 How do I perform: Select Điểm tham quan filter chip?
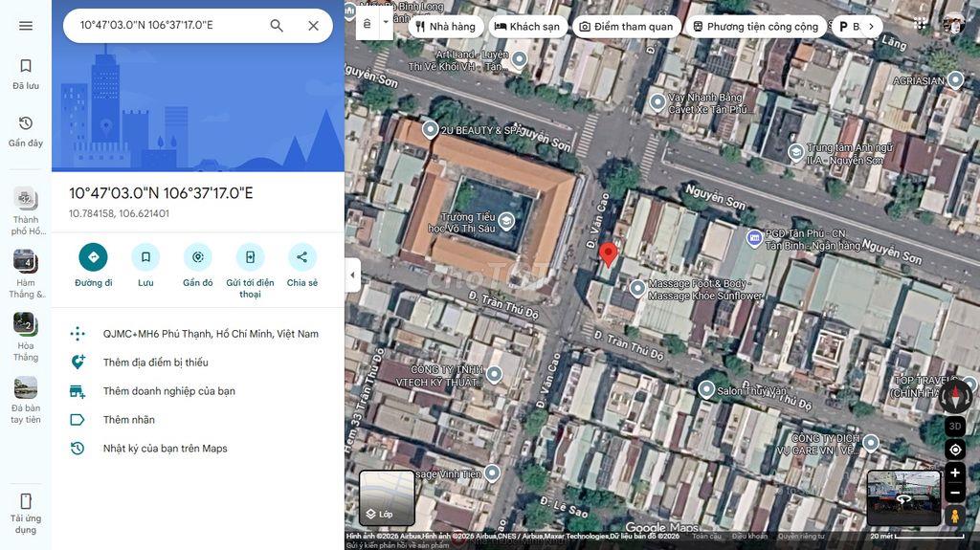(627, 26)
